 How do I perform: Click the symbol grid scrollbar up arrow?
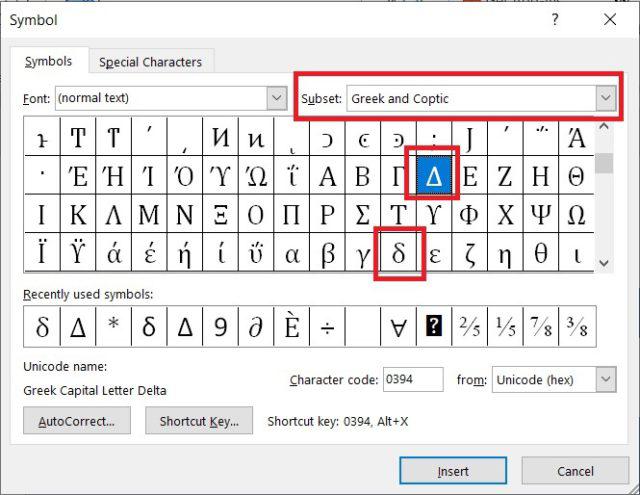tap(604, 127)
